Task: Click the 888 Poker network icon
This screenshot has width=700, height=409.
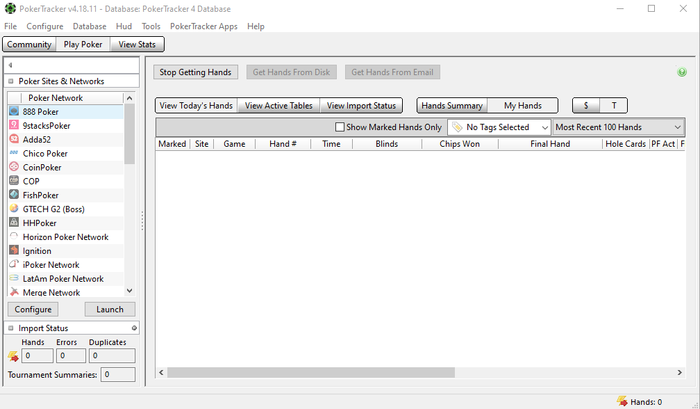Action: pyautogui.click(x=14, y=111)
